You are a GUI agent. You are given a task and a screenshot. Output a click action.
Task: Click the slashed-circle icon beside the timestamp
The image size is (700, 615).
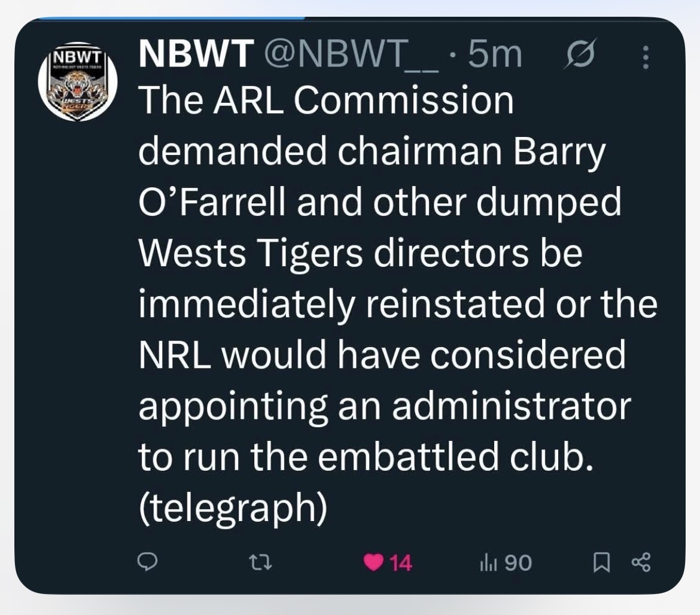[579, 55]
